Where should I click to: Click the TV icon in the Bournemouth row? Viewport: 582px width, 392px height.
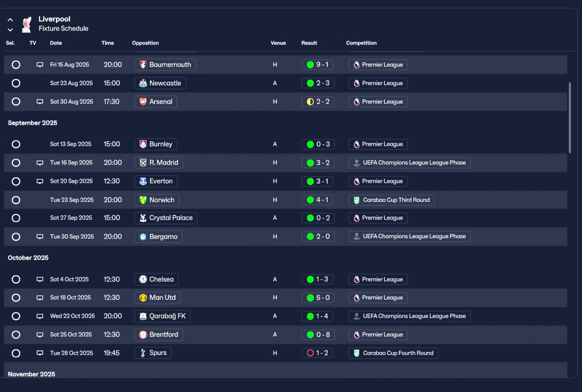pyautogui.click(x=40, y=65)
